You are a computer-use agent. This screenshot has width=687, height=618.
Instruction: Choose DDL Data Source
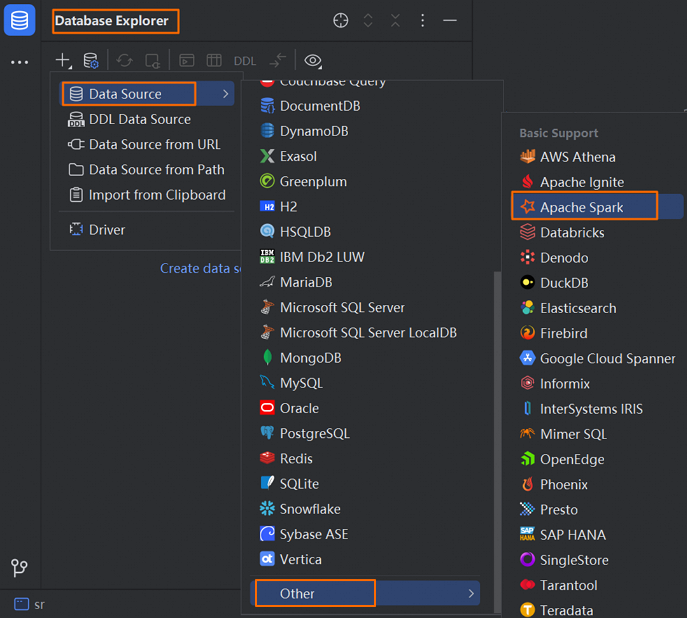(x=146, y=119)
